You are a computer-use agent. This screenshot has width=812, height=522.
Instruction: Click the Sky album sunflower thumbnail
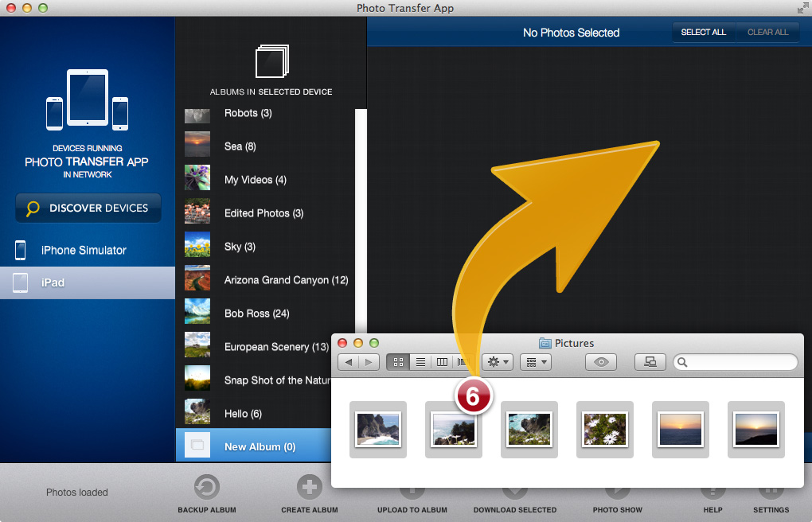tap(197, 244)
